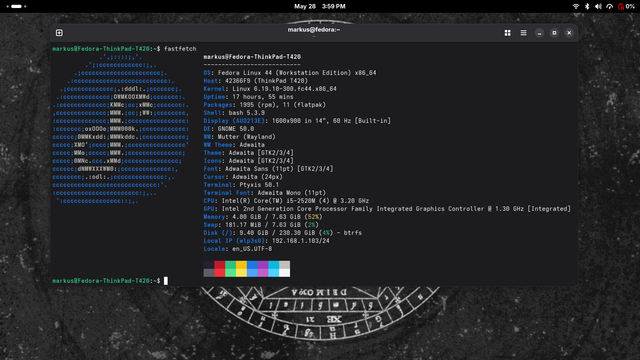This screenshot has width=640, height=360.
Task: Click the Shell: bash line
Action: pos(234,113)
